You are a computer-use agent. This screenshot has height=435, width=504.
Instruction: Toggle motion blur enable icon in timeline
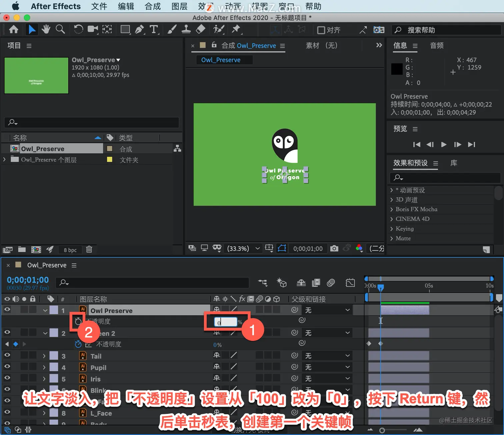pos(331,283)
